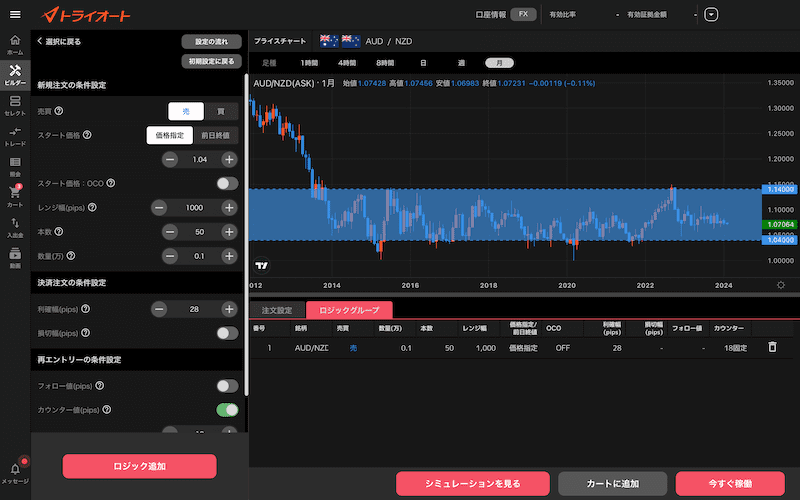Open the video section in sidebar
This screenshot has width=800, height=500.
[x=15, y=258]
